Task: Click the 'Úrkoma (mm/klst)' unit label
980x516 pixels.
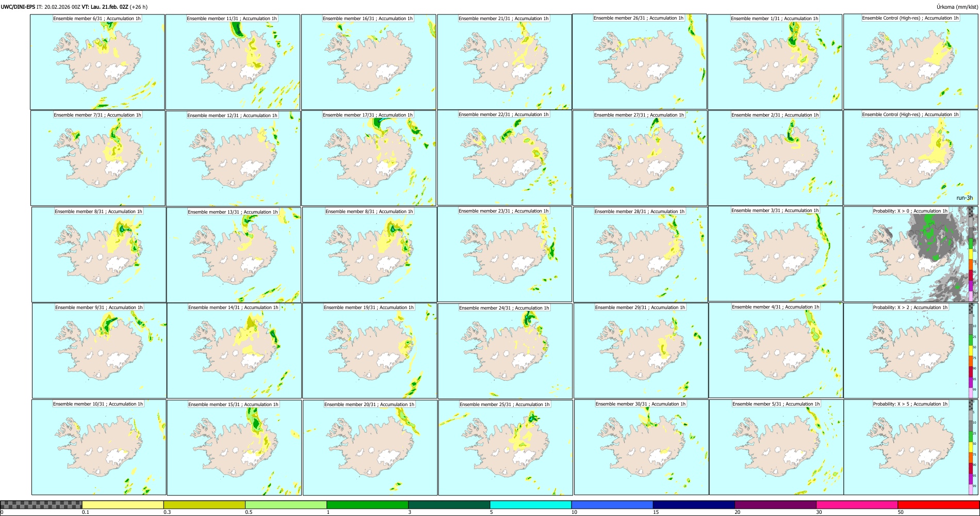Action: coord(957,7)
